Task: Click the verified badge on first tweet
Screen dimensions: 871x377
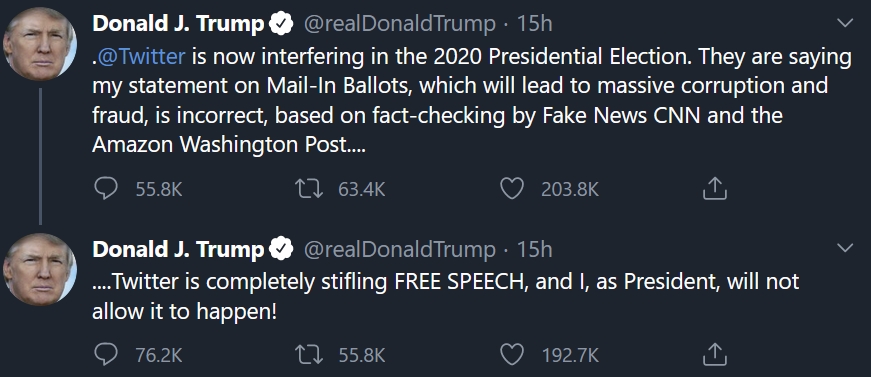Action: click(x=282, y=24)
